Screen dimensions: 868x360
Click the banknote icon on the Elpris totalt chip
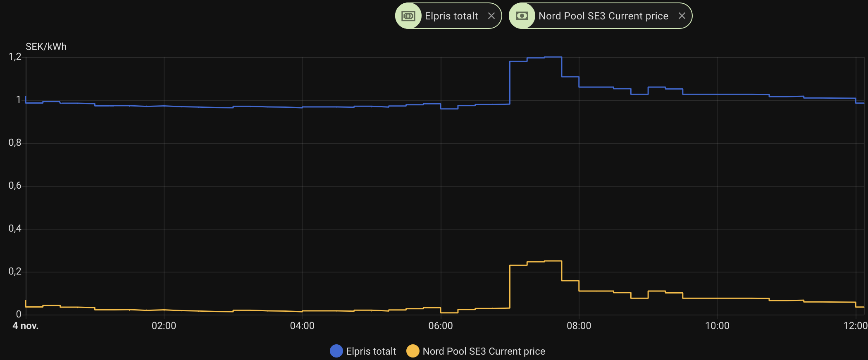point(408,16)
